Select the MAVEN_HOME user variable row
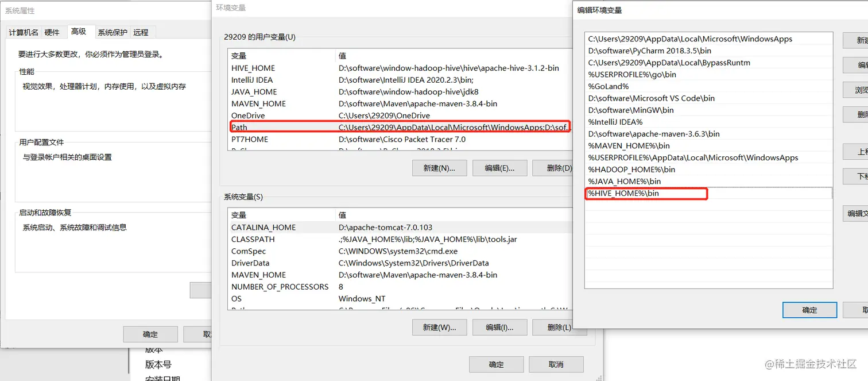 (x=400, y=103)
